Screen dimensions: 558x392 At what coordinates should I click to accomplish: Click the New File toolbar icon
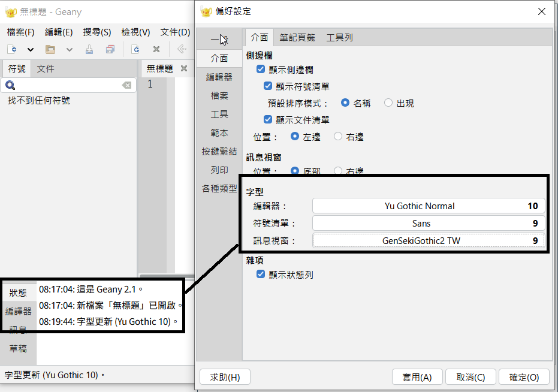[11, 50]
